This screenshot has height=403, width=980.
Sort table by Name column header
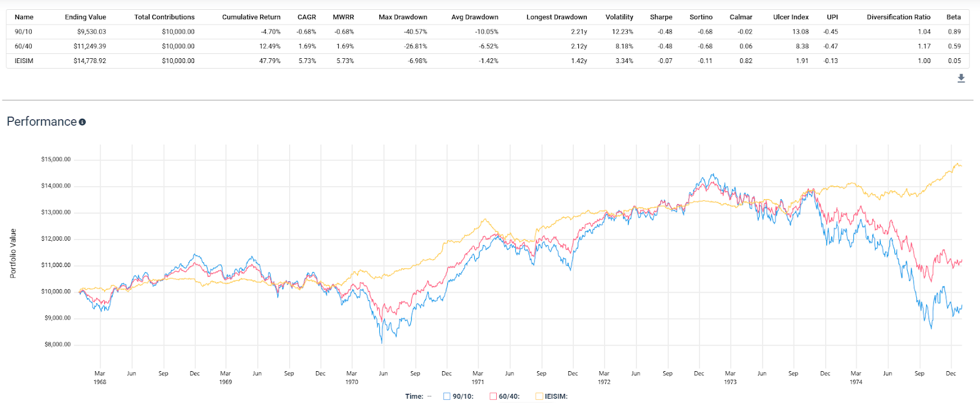click(x=24, y=17)
